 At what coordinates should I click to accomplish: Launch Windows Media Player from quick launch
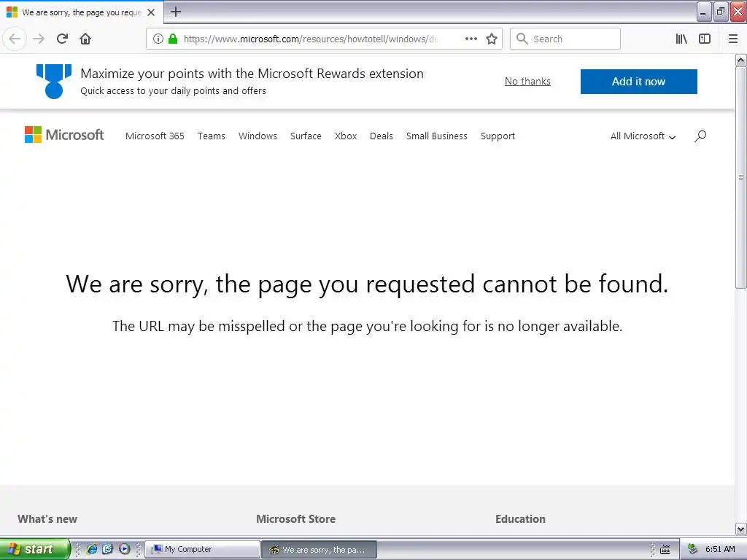click(124, 549)
